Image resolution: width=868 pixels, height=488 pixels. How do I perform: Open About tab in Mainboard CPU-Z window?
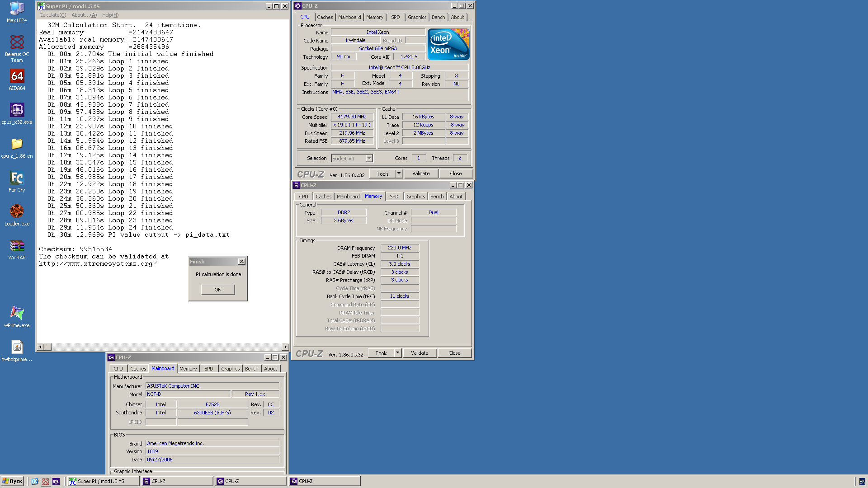[271, 369]
